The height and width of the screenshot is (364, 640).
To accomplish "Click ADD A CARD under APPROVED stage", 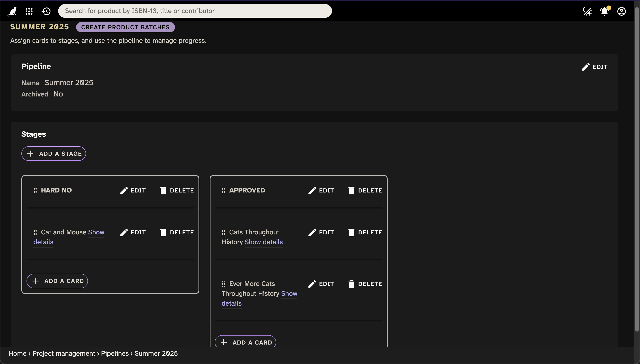I will (245, 342).
